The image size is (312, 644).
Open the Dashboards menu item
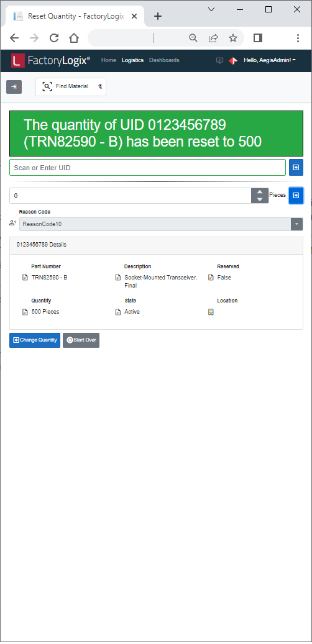164,60
